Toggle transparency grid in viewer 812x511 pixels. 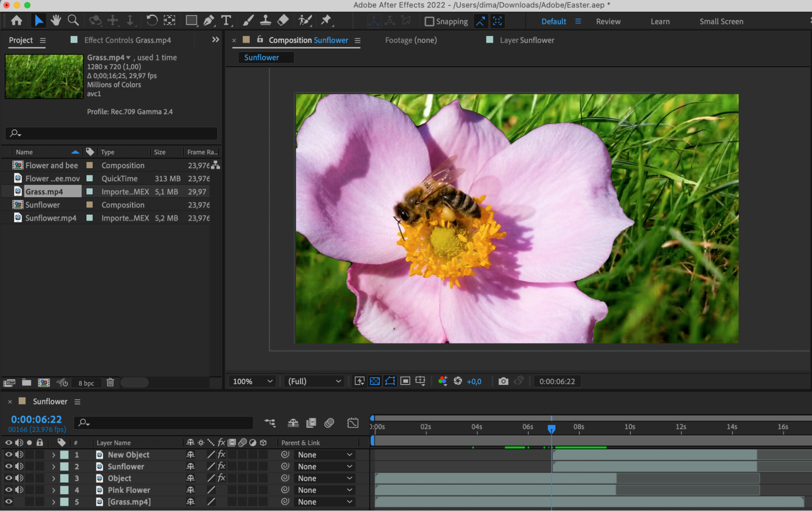coord(375,381)
